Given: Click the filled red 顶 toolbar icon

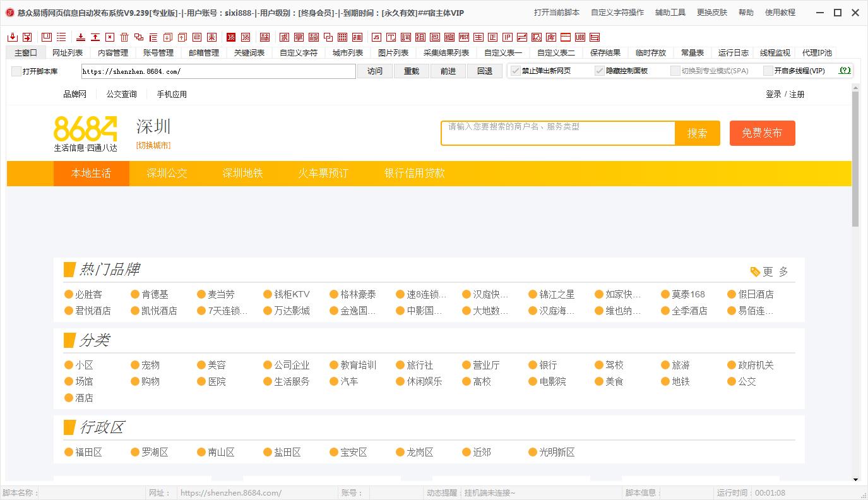Looking at the screenshot, I should (231, 37).
